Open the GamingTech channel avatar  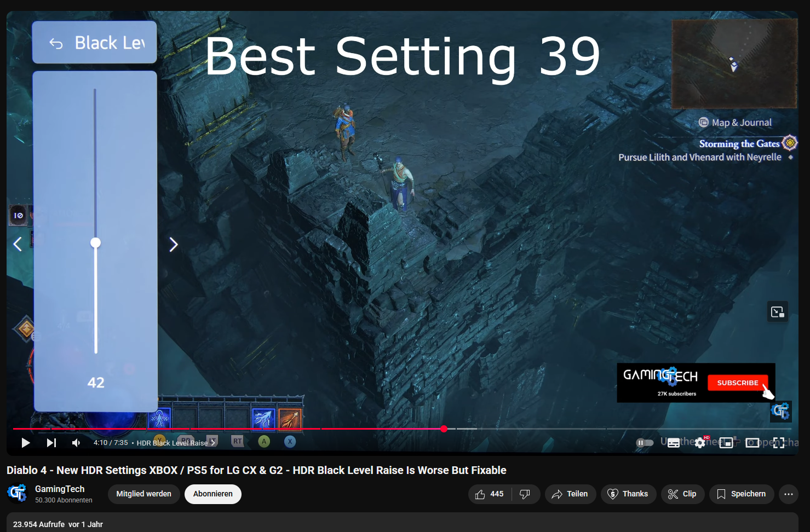tap(18, 493)
